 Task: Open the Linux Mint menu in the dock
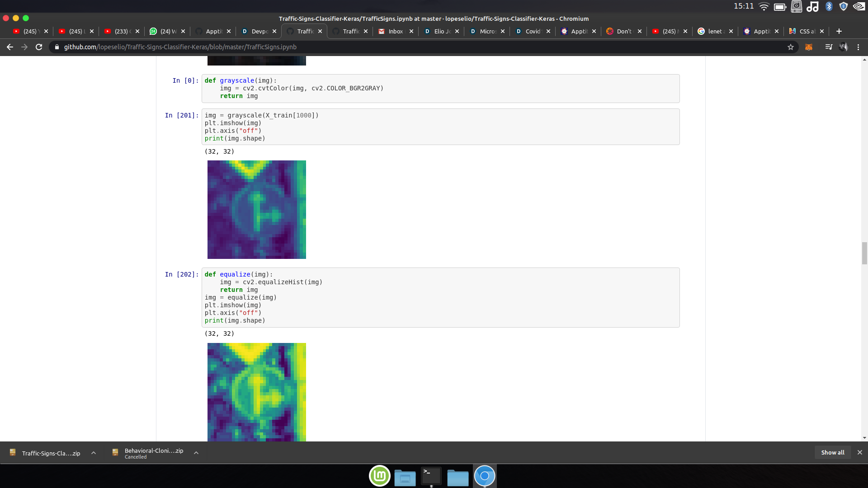(x=380, y=476)
